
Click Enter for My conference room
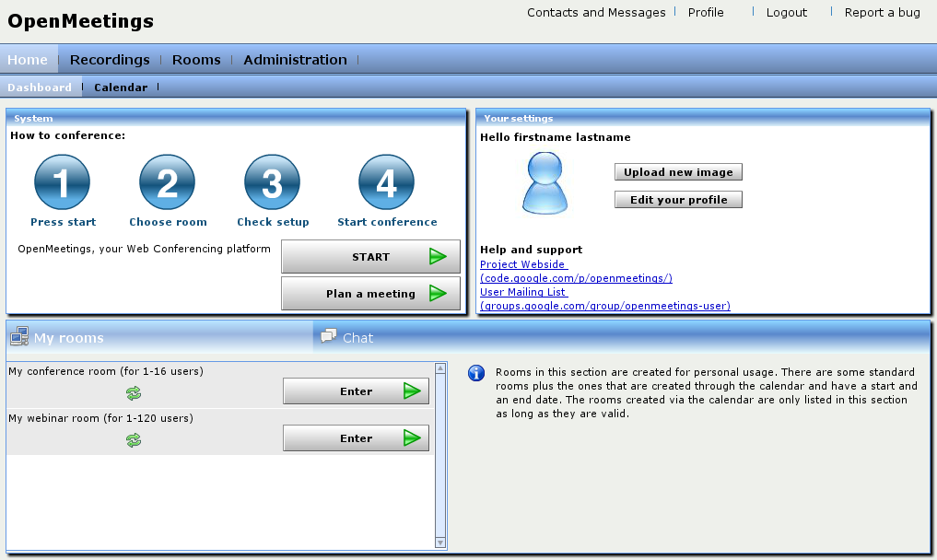[357, 391]
